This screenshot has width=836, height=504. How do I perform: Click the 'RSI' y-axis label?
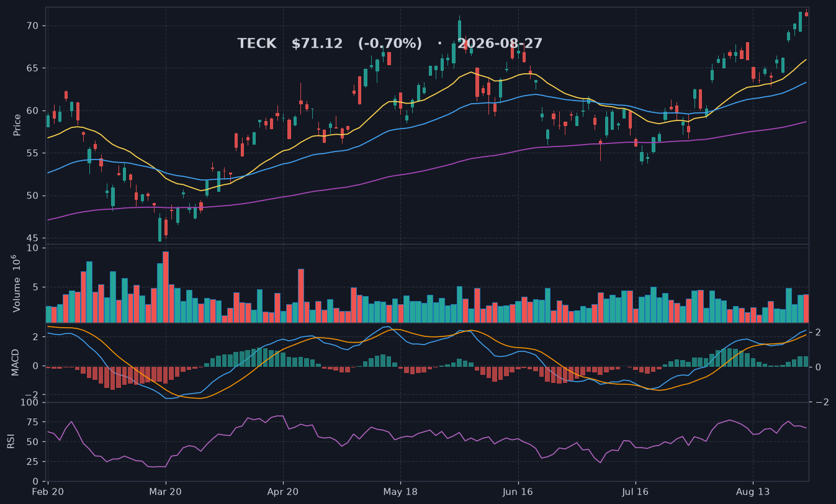coord(11,441)
